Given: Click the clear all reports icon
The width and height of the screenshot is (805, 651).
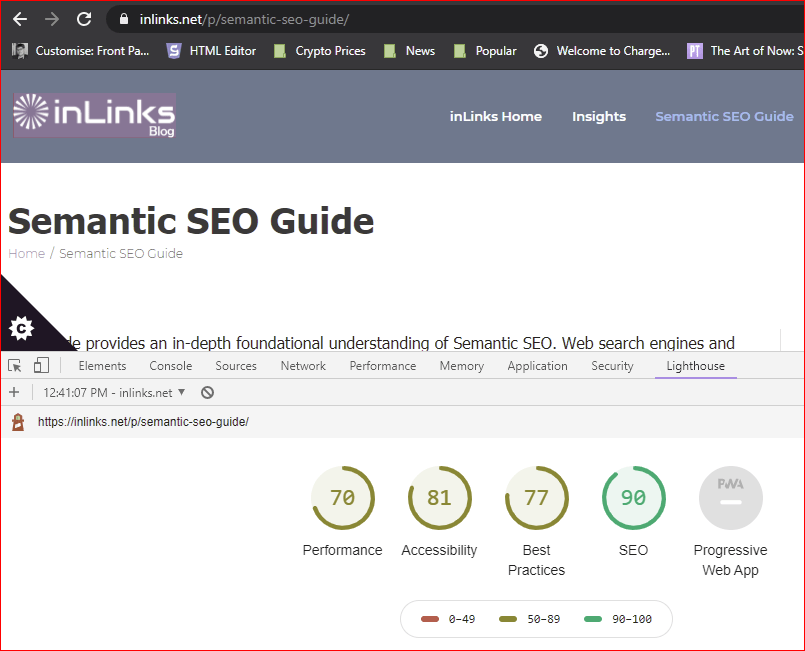Looking at the screenshot, I should coord(207,393).
